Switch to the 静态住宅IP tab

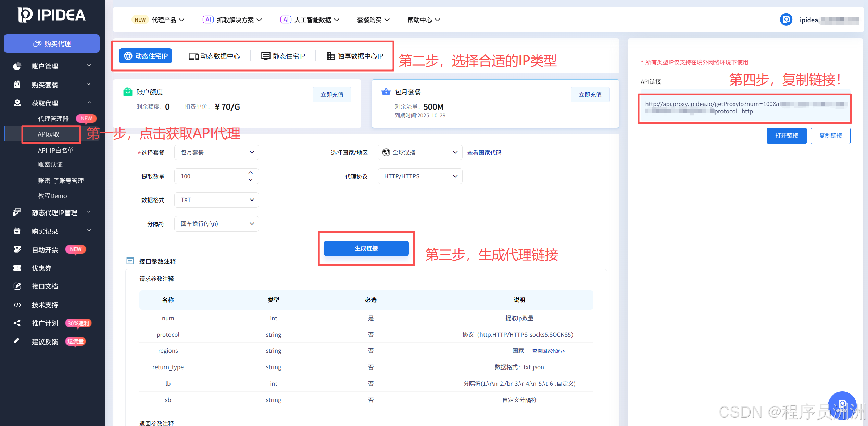tap(283, 56)
